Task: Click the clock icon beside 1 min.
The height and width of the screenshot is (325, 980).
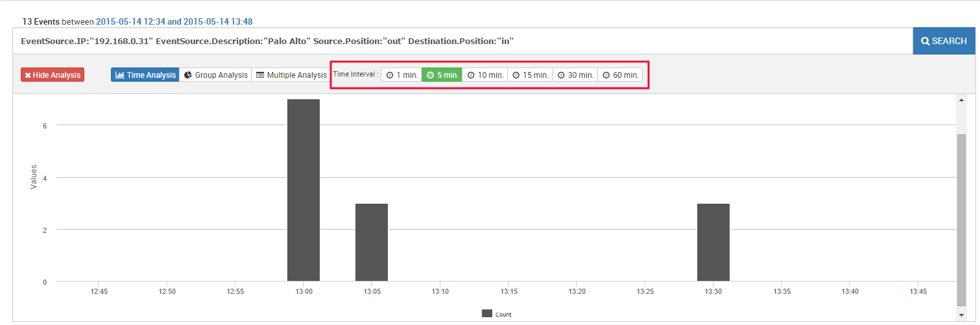Action: tap(390, 75)
